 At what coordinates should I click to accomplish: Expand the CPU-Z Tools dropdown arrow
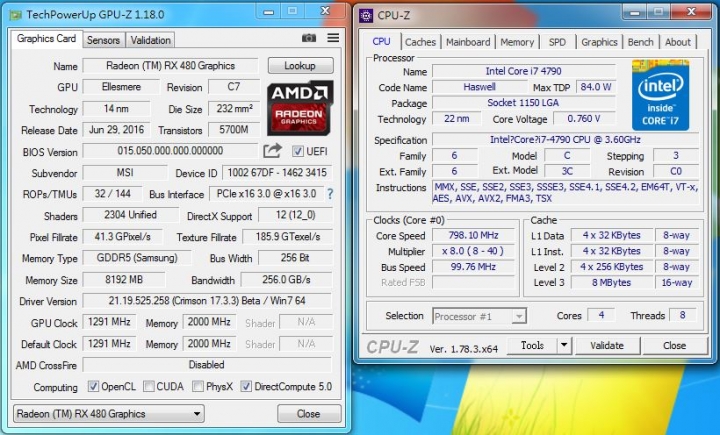[564, 345]
